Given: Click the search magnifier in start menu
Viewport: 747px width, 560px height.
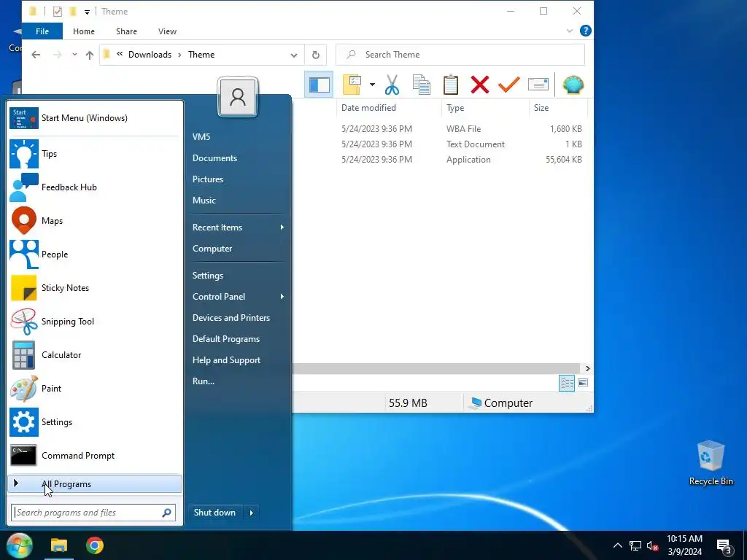Looking at the screenshot, I should (167, 513).
